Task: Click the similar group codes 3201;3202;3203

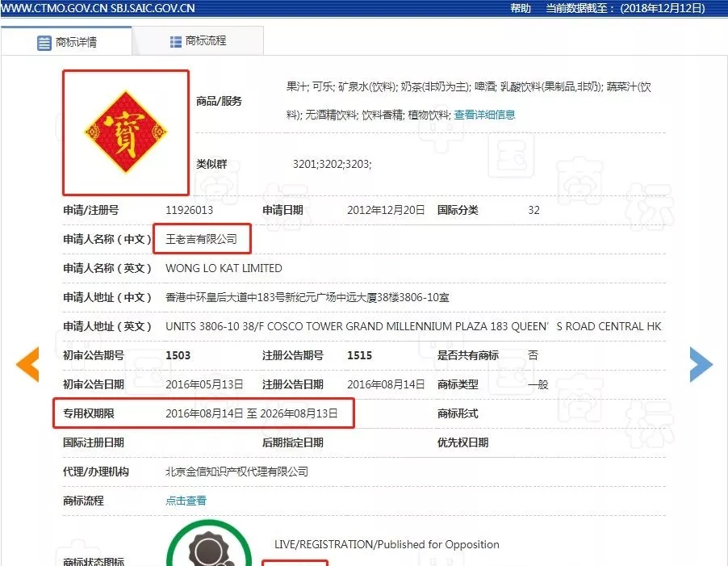Action: pos(332,164)
